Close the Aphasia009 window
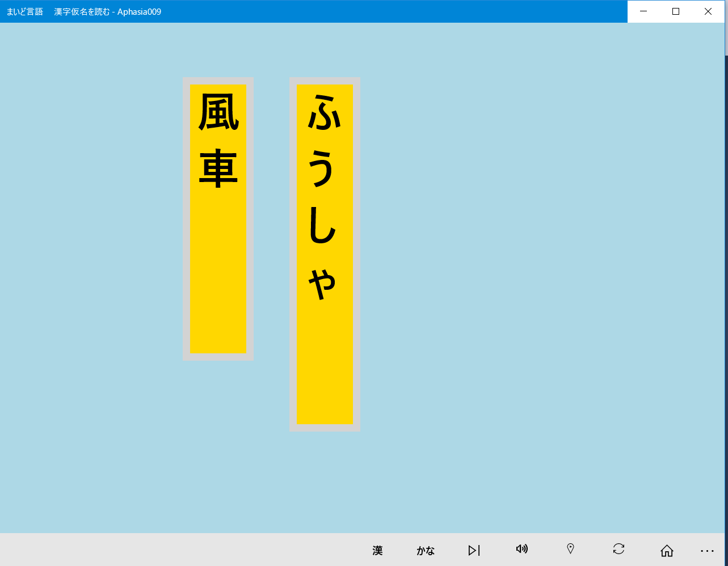 point(708,11)
